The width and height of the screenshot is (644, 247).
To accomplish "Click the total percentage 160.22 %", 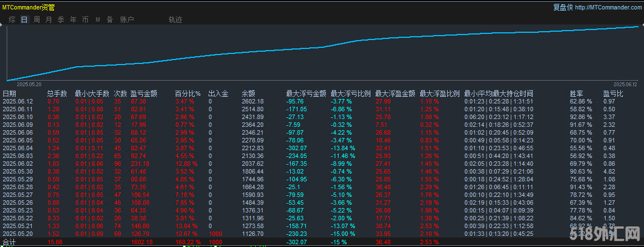I will [188, 243].
